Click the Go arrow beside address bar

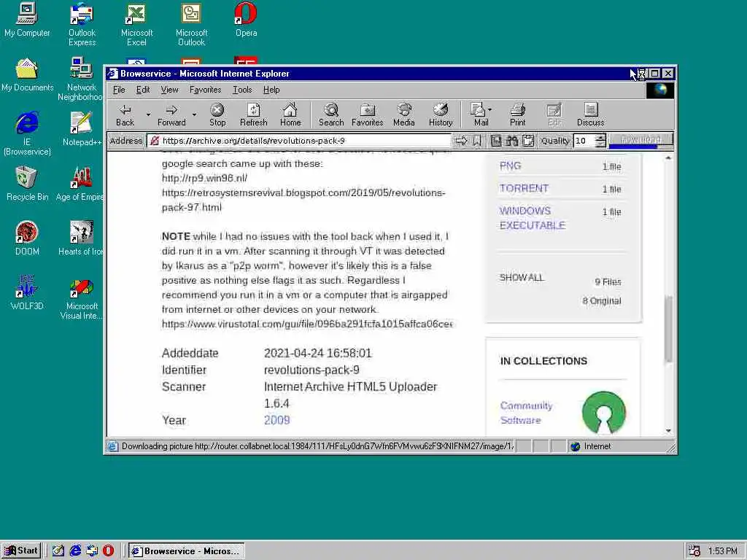(x=461, y=141)
